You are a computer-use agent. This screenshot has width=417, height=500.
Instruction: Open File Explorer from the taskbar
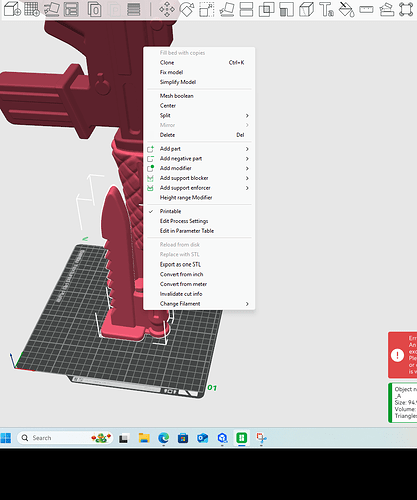(x=144, y=438)
